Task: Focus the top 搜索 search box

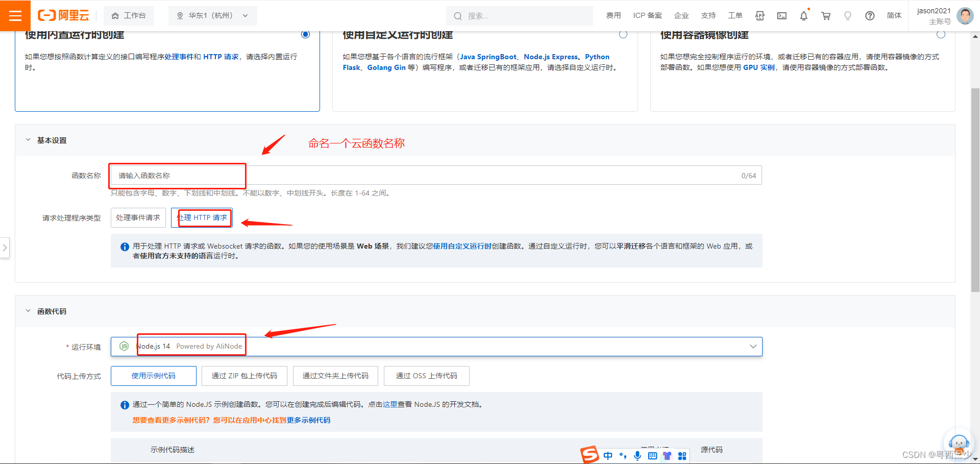Action: coord(519,16)
